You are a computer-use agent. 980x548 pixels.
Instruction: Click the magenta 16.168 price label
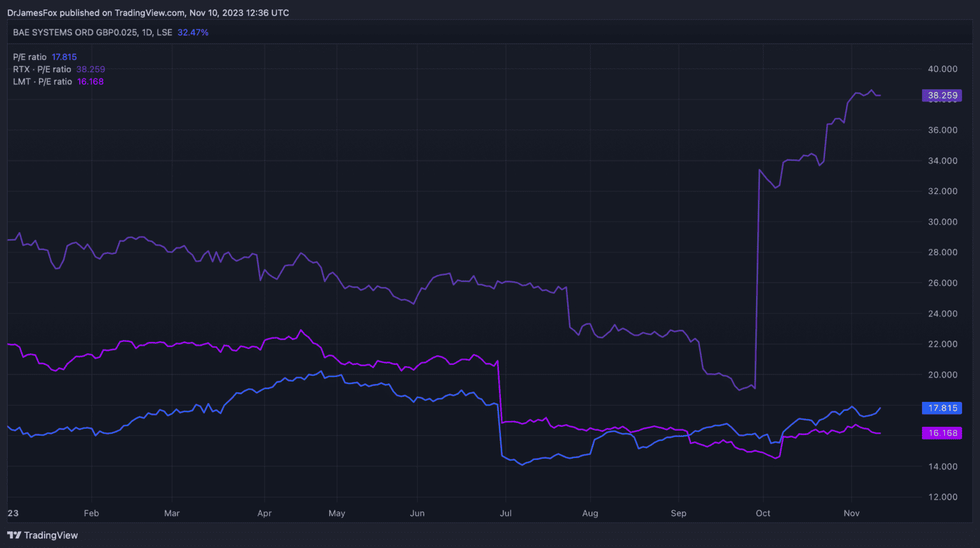942,433
